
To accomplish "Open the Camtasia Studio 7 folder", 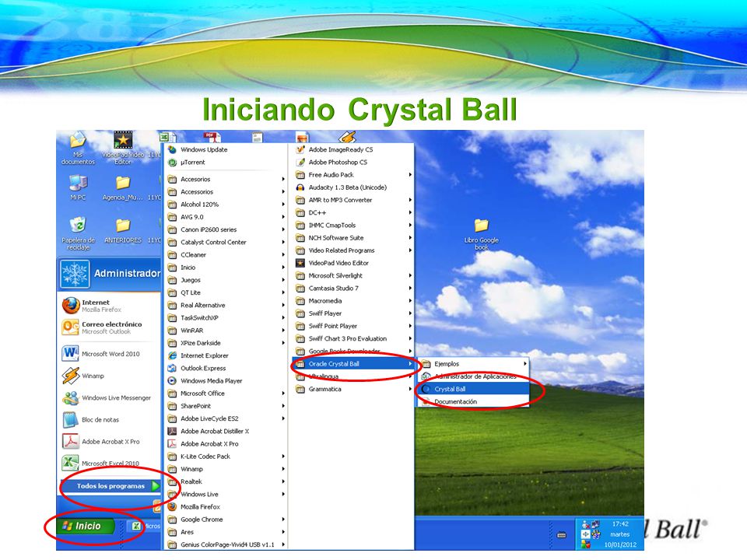I will [353, 288].
